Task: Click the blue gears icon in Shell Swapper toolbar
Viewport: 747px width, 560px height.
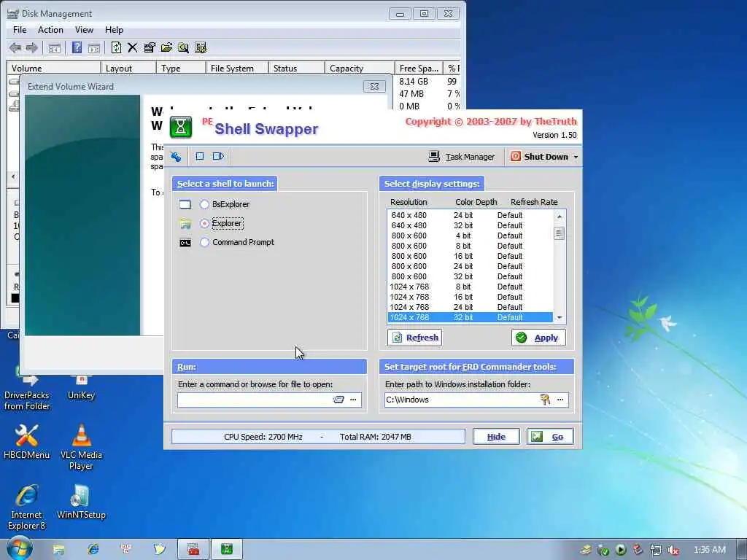Action: tap(177, 156)
